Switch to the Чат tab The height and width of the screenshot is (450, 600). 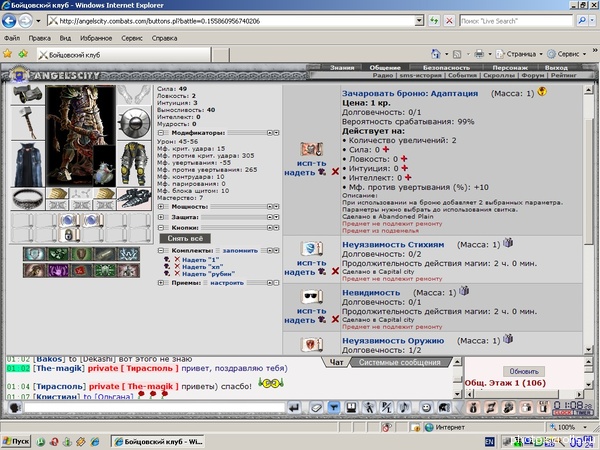point(336,362)
